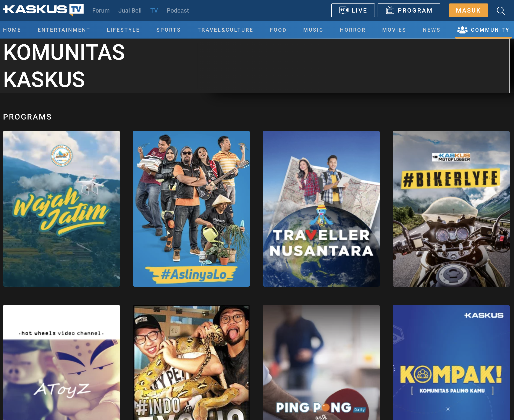Select the FOOD category
This screenshot has height=420, width=514.
278,30
